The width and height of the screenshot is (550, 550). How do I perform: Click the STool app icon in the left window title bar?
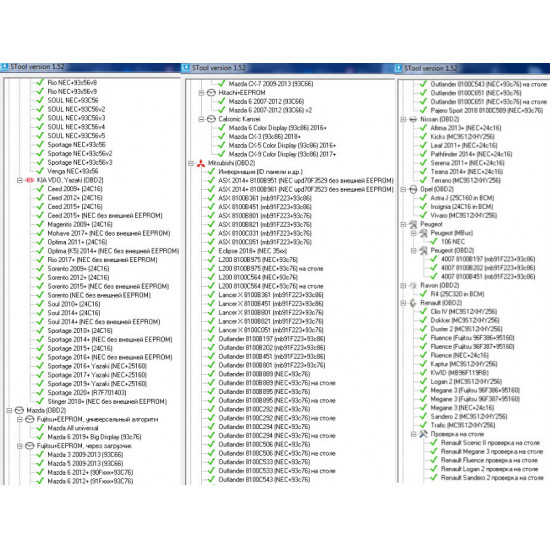click(5, 67)
